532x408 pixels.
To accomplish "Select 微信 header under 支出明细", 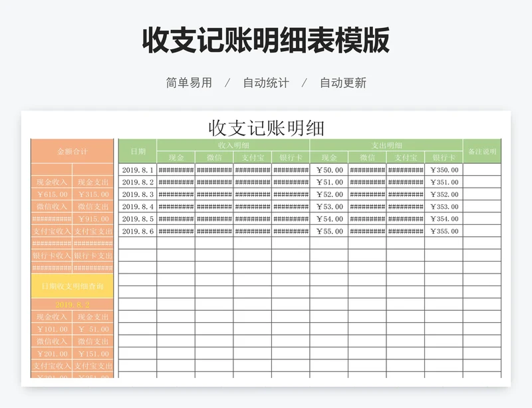I will tap(367, 157).
